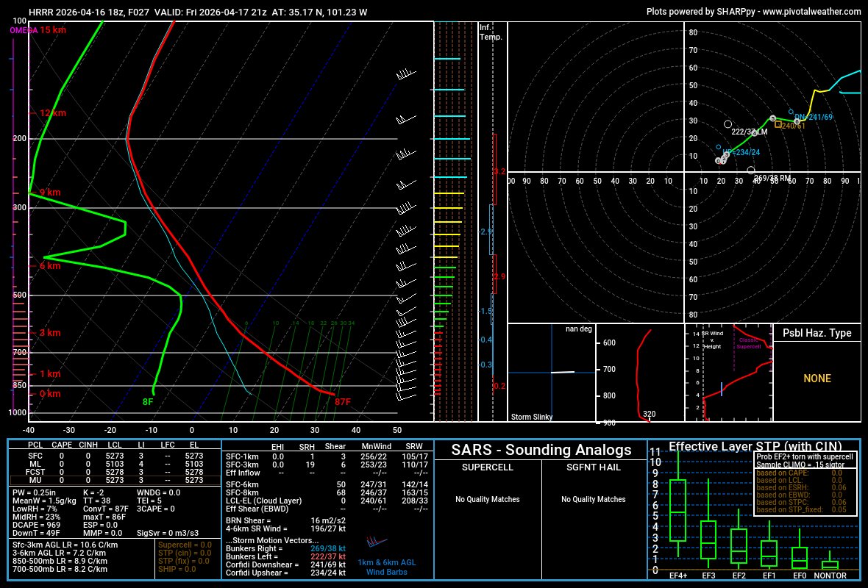Click the 'Bunkers Right =' storm motion row
868x588 pixels.
point(285,549)
